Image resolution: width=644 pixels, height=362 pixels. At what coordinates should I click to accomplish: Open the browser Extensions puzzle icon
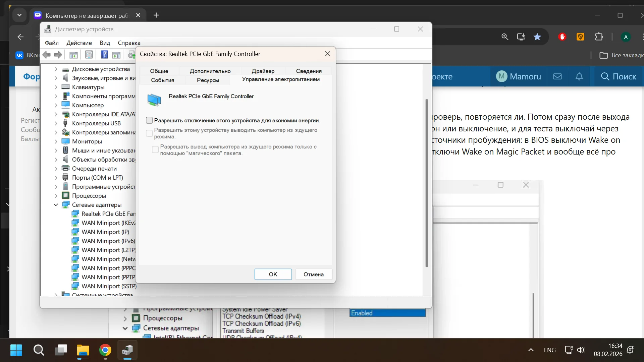[x=599, y=37]
